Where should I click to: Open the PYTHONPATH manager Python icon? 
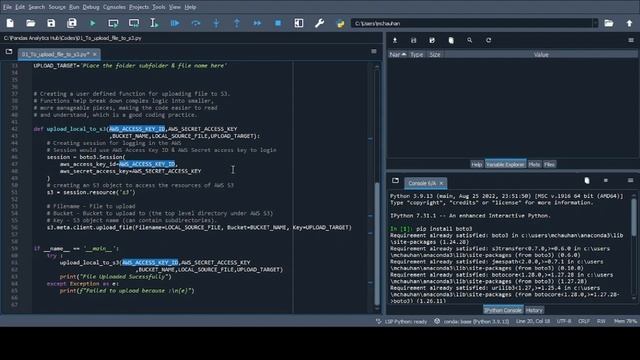pyautogui.click(x=340, y=23)
